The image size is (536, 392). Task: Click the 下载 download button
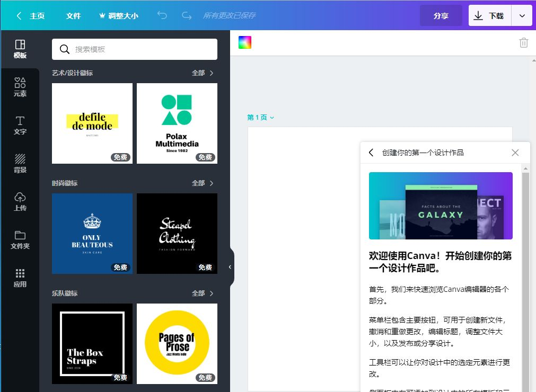click(489, 16)
